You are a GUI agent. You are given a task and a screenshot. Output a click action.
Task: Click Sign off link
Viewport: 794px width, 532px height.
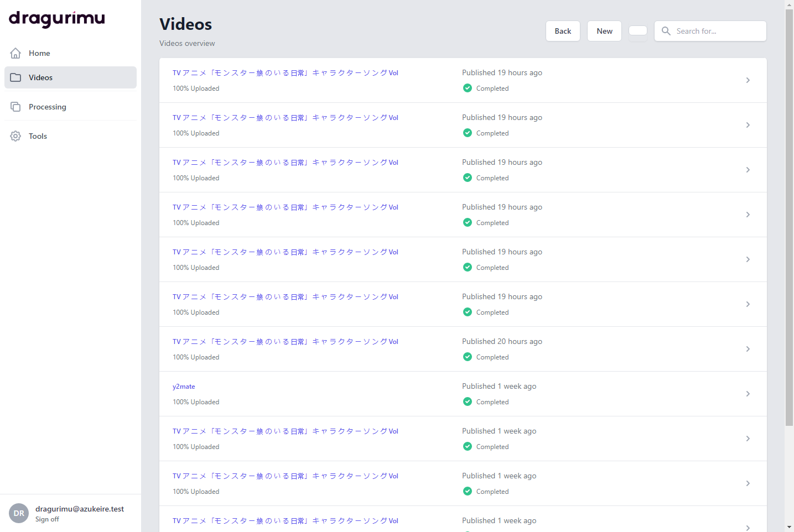click(47, 519)
